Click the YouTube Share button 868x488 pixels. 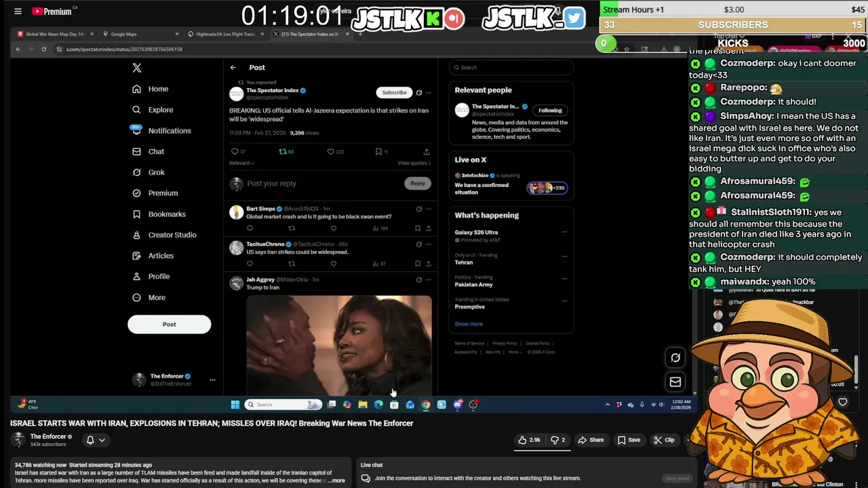click(x=591, y=440)
